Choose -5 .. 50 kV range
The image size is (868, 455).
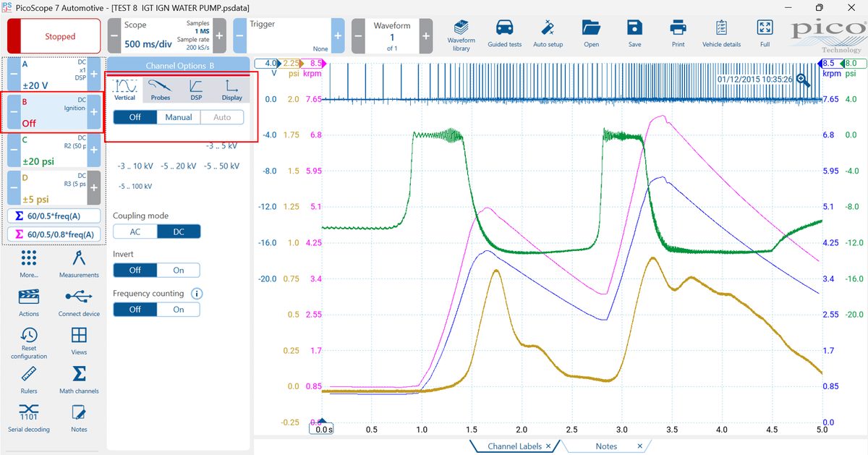point(221,166)
